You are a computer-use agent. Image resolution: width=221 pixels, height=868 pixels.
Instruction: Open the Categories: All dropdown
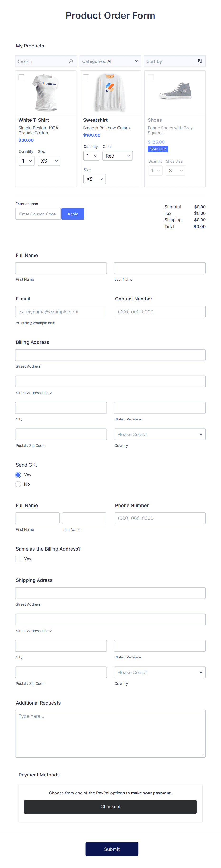click(110, 61)
